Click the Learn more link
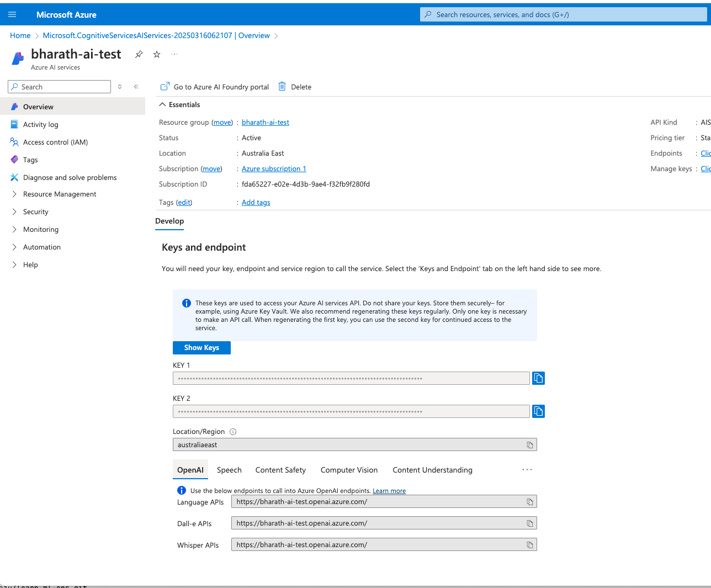 389,491
